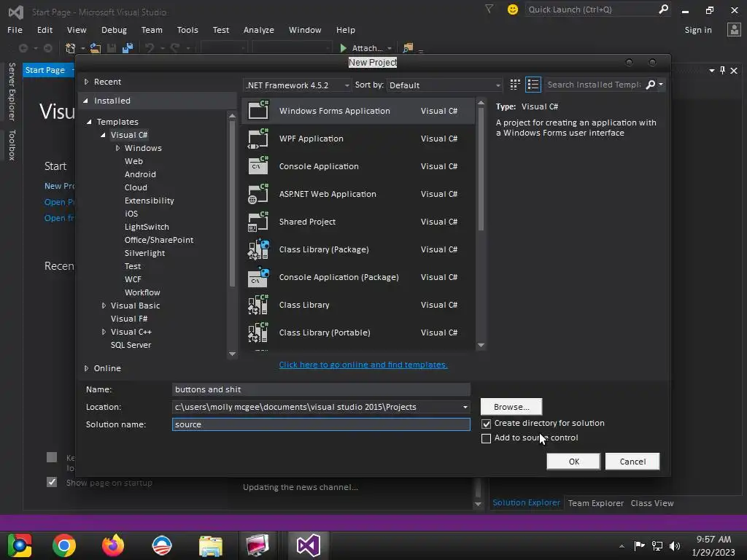Expand the Visual C++ tree node
The image size is (747, 560).
point(104,332)
